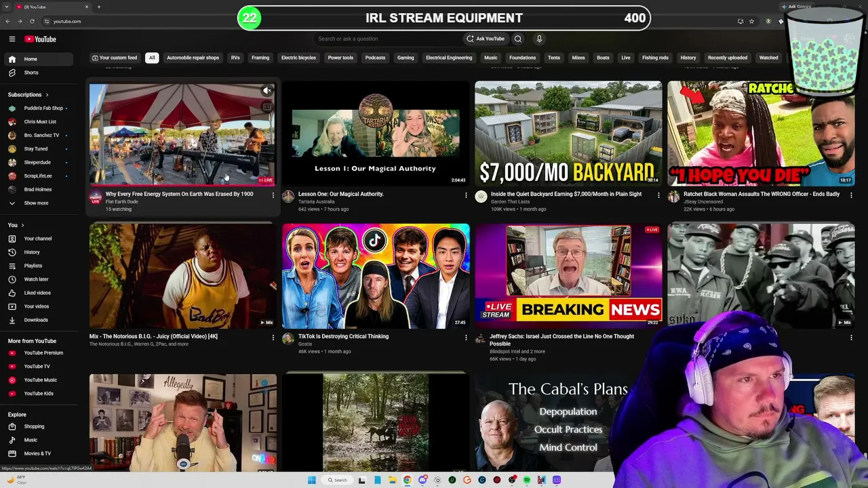Select the All filter chip
Viewport: 868px width, 488px height.
[152, 58]
